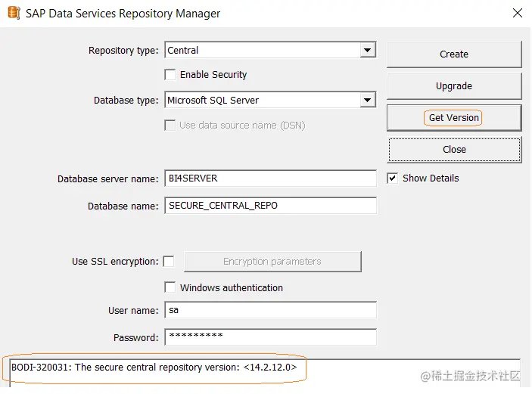Focus the Database server name field

pos(270,178)
